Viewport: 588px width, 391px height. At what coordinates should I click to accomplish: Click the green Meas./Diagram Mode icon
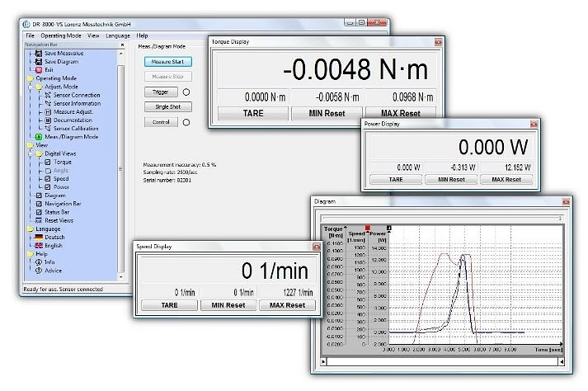point(38,137)
